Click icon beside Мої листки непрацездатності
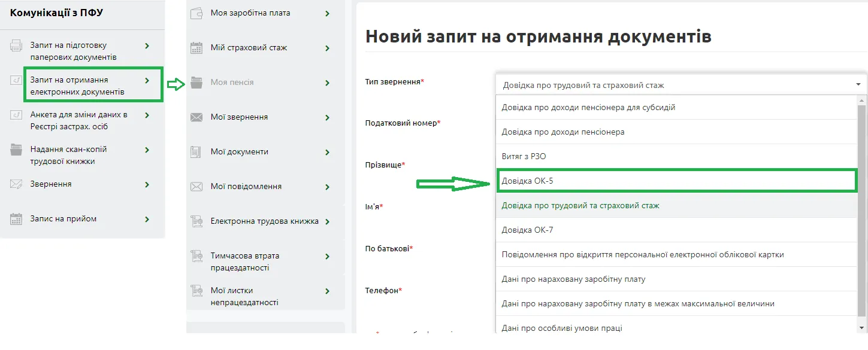 click(x=196, y=291)
